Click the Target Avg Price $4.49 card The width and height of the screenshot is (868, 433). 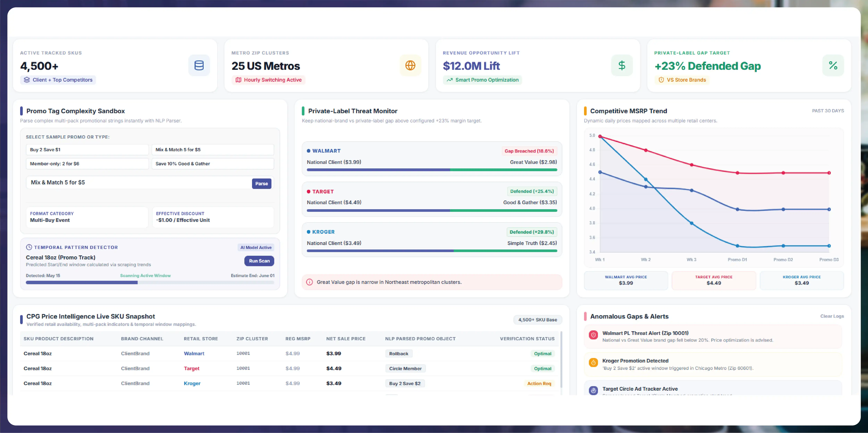(x=714, y=280)
